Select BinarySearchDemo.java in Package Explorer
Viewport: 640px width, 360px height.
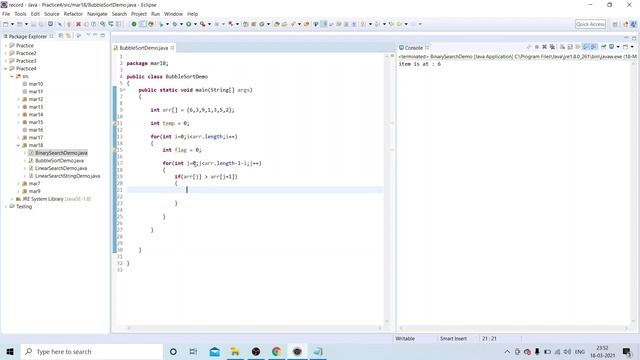pyautogui.click(x=61, y=153)
